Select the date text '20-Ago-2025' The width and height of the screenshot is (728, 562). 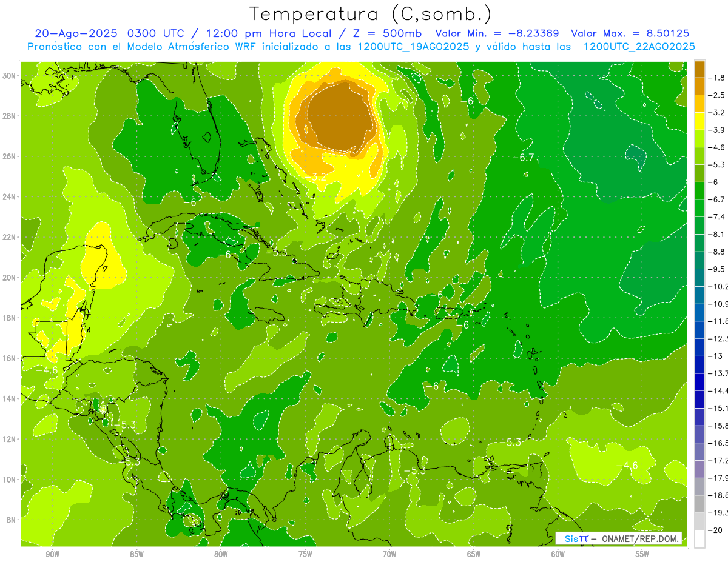tap(76, 33)
